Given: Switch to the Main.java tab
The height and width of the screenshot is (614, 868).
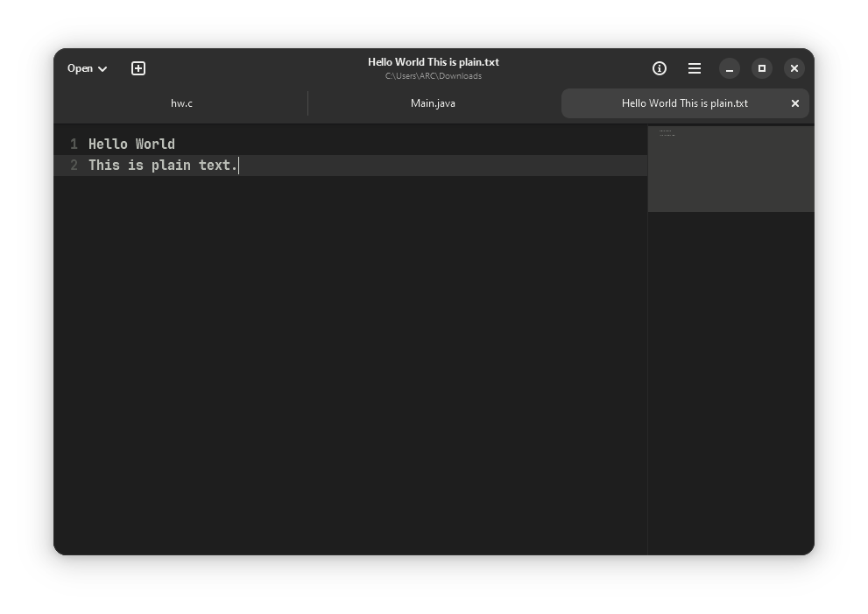Looking at the screenshot, I should tap(433, 103).
